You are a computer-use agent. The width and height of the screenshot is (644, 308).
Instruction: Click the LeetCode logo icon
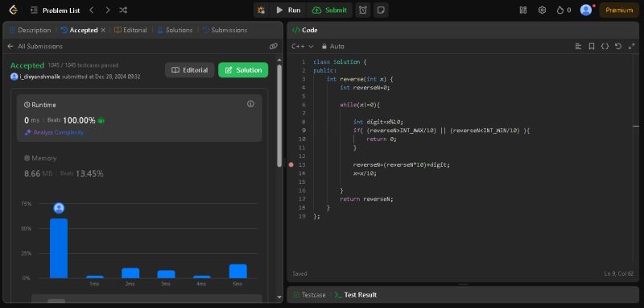coord(13,10)
